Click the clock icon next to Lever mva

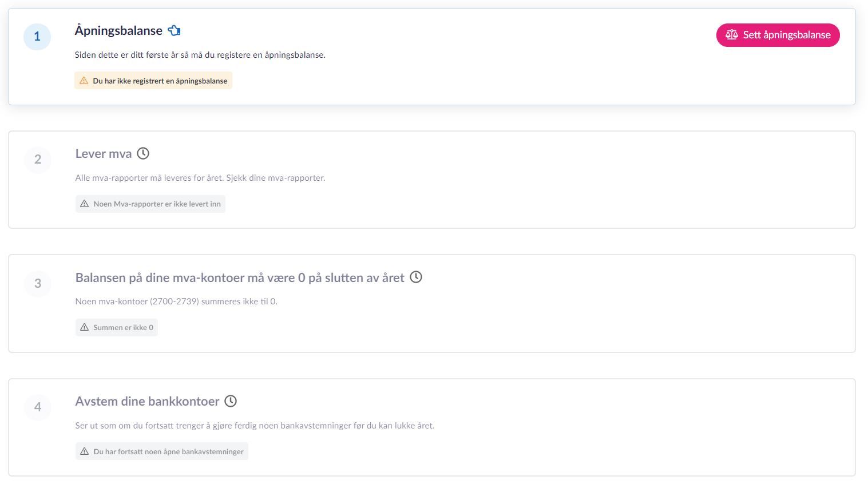point(143,153)
